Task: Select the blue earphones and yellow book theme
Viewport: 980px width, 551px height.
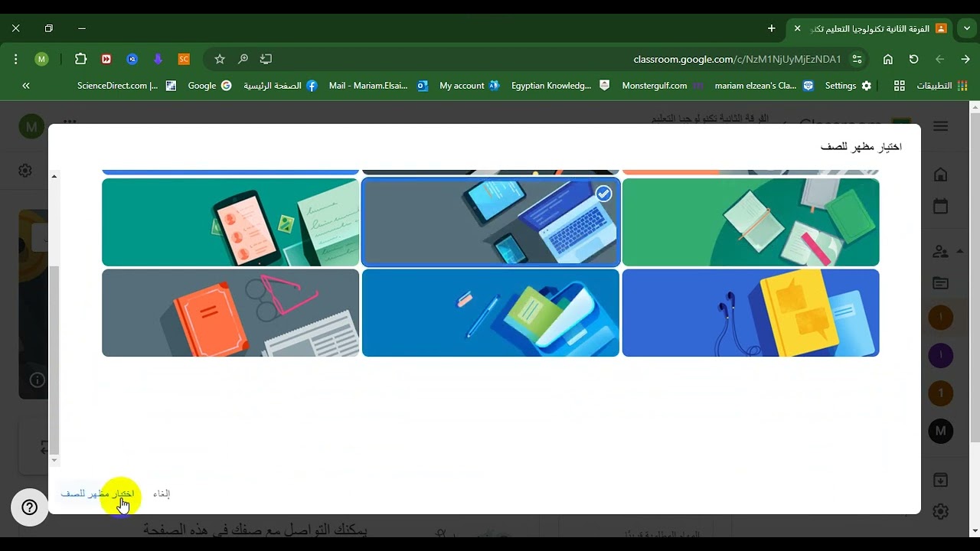Action: pos(750,312)
